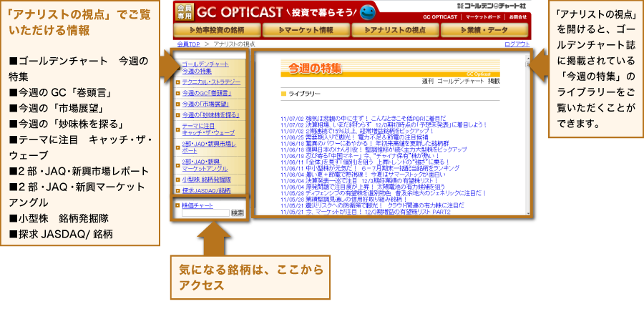The width and height of the screenshot is (644, 314).
Task: Click the GC OPTICAST logo title
Action: [240, 12]
